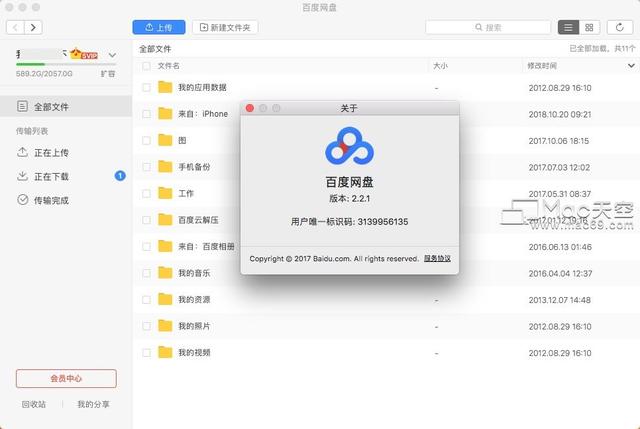Select the 我的视频 file name

(x=194, y=353)
